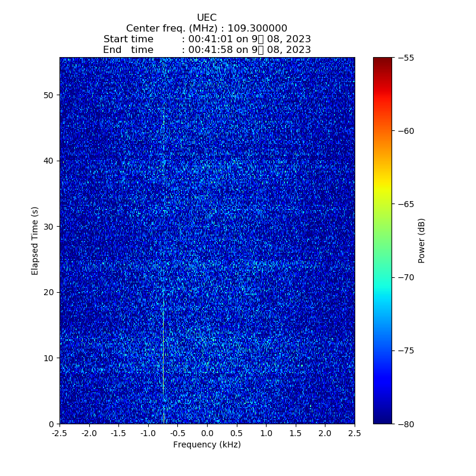Click the -2.5 frequency tick label

pos(59,434)
